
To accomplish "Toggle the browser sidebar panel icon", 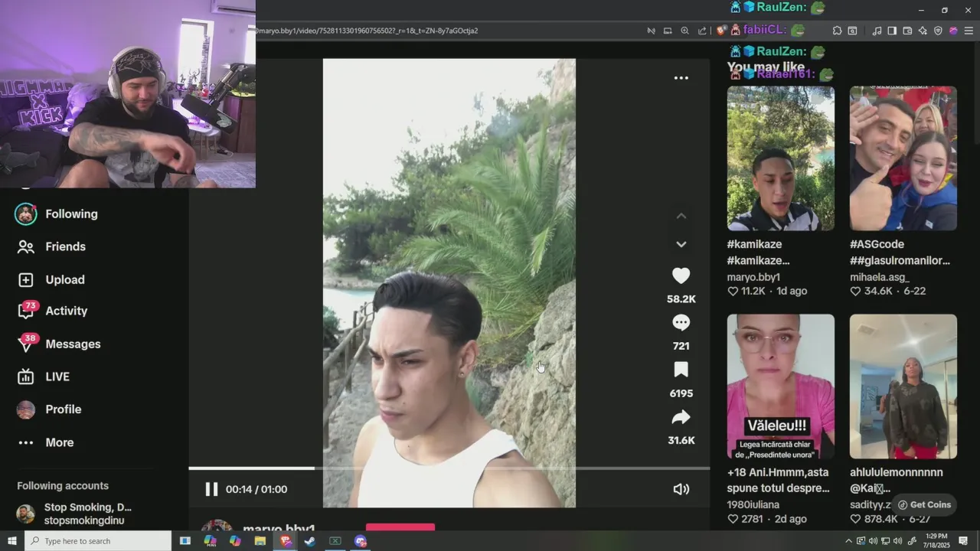I will point(892,31).
